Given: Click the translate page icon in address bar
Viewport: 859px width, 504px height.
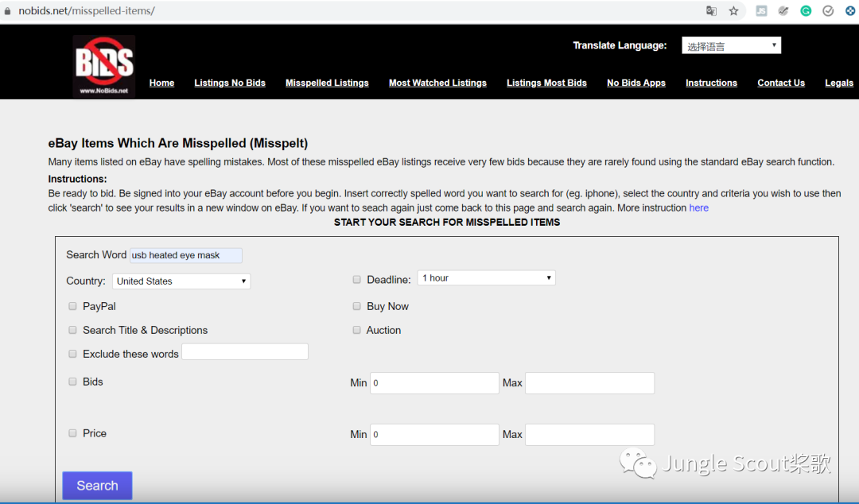Looking at the screenshot, I should [711, 11].
